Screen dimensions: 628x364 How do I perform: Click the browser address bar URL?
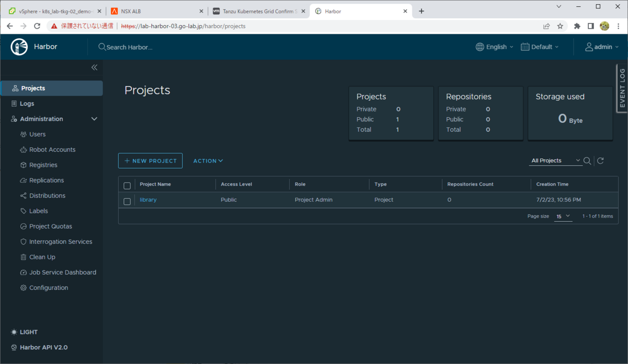pyautogui.click(x=183, y=26)
